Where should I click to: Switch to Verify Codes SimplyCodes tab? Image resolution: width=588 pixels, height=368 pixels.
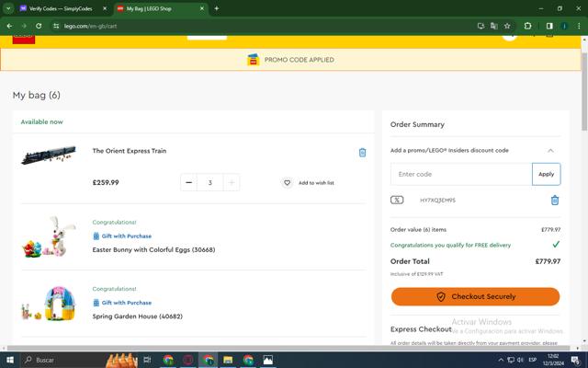(x=61, y=8)
